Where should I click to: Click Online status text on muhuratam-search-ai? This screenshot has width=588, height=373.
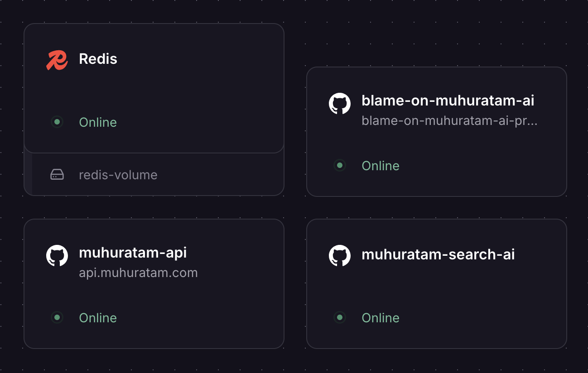tap(381, 318)
